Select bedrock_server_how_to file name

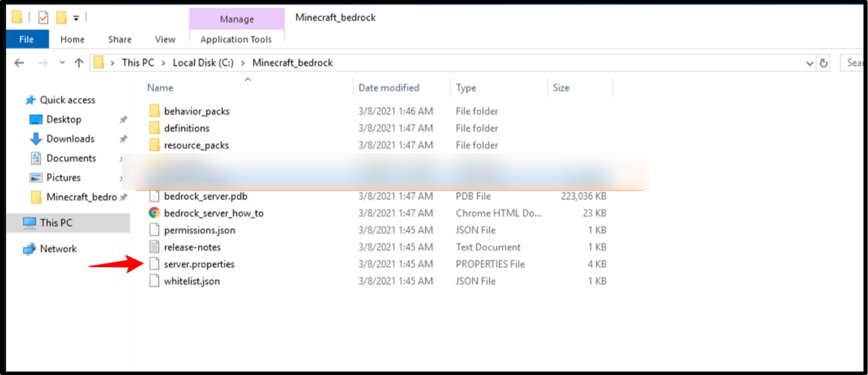(214, 213)
